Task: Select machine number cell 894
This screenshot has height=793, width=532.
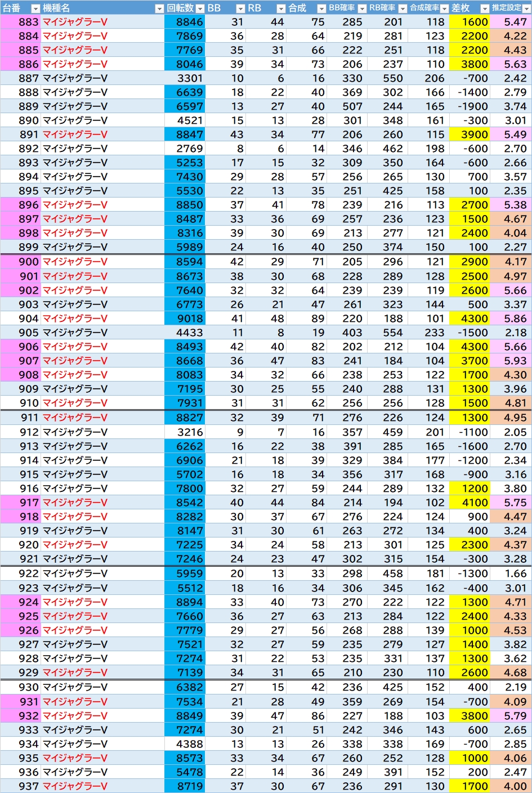Action: pos(21,177)
